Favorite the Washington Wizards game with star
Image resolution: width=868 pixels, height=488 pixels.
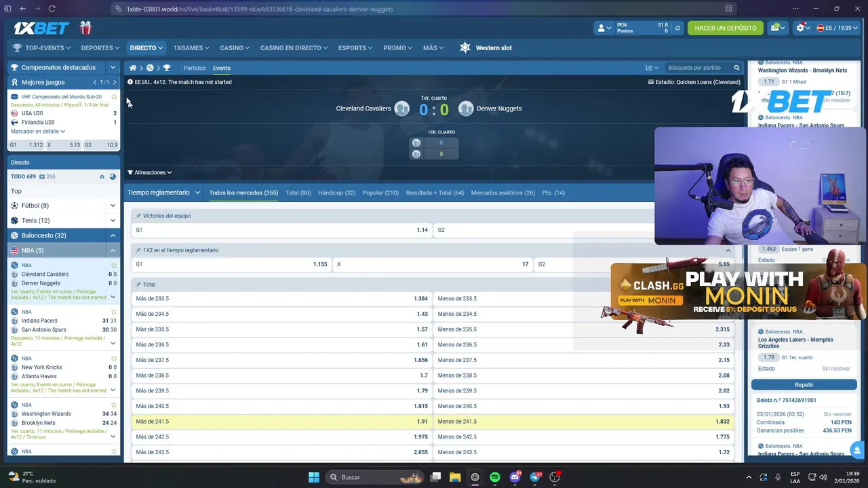pyautogui.click(x=114, y=405)
